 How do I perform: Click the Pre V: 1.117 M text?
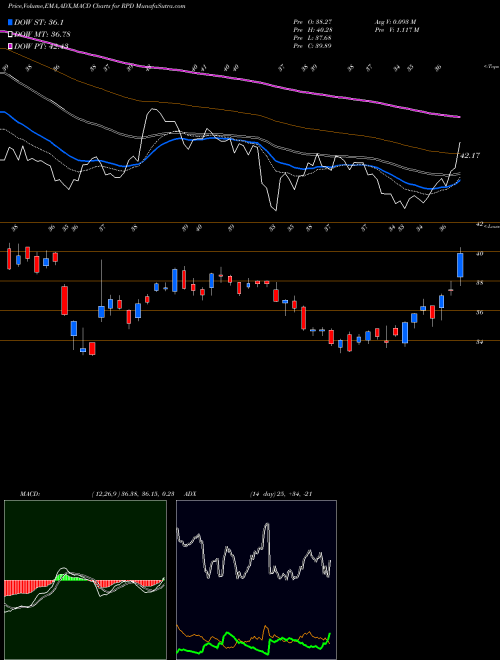396,30
